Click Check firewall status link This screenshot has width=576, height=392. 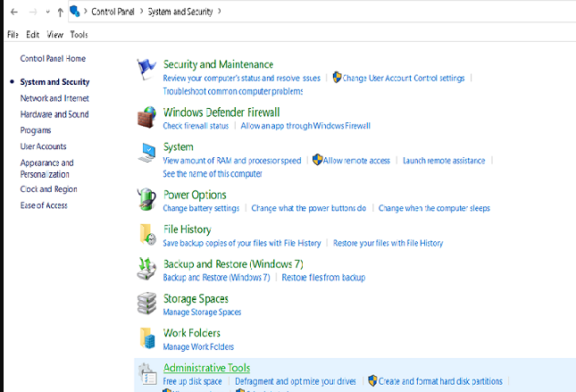[196, 126]
